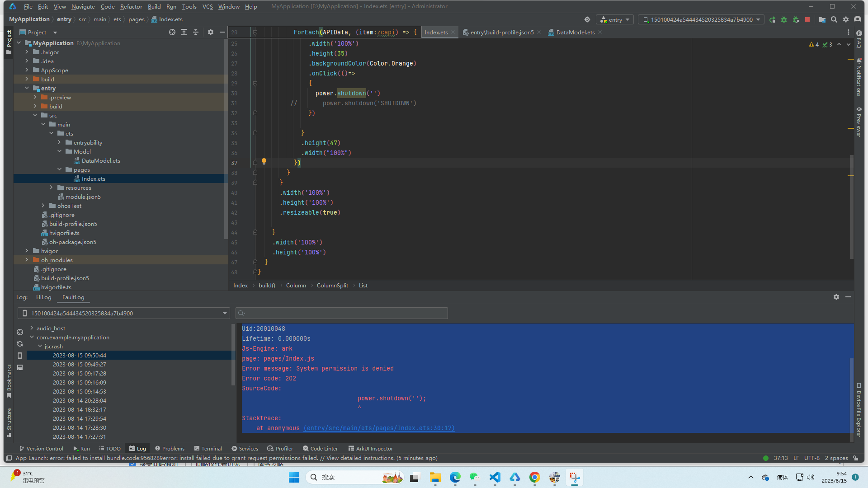Toggle tool window bars icon in status corner
This screenshot has height=488, width=868.
(9, 458)
